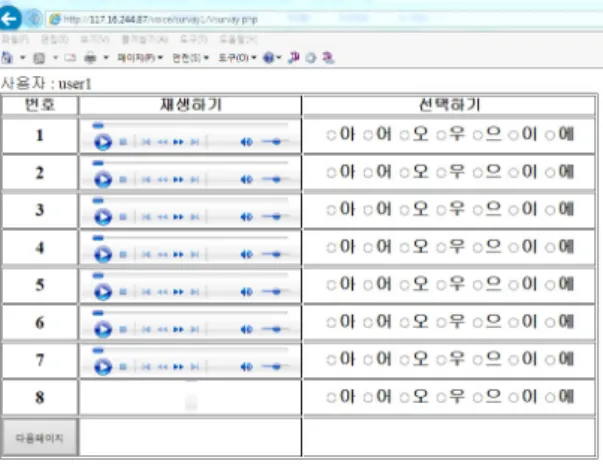Play the audio clip in row 5
Screen dimensions: 603x464
coord(103,292)
